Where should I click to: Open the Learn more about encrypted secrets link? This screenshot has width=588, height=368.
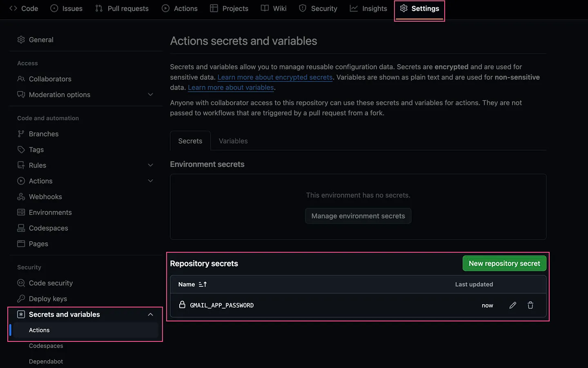click(x=275, y=77)
